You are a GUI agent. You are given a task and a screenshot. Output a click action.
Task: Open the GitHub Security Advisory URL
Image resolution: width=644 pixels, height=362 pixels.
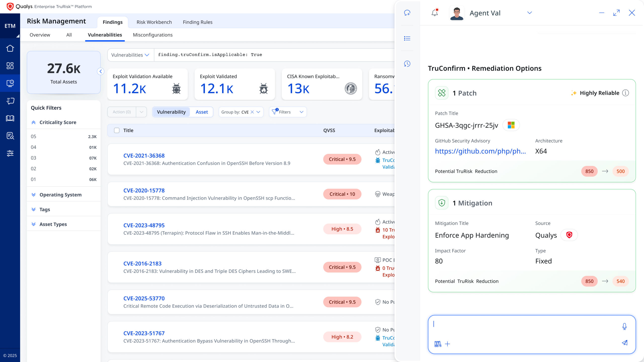coord(480,151)
